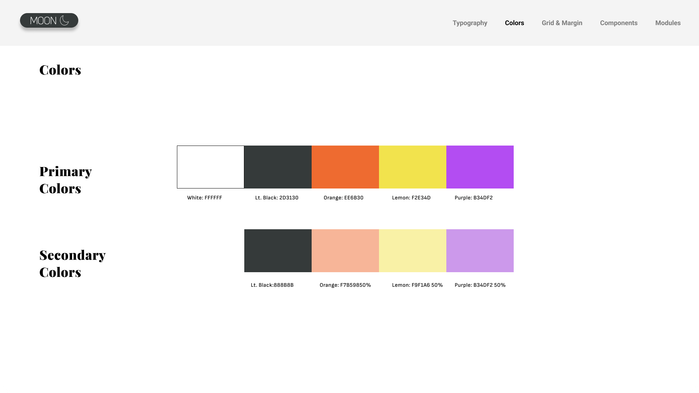Open the Typography page
Screen dimensions: 699x393
tap(470, 23)
